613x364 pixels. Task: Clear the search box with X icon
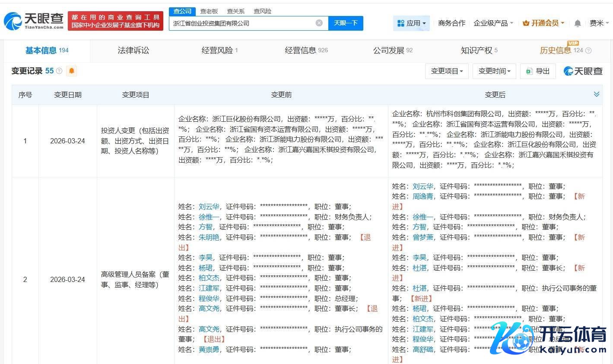click(319, 23)
